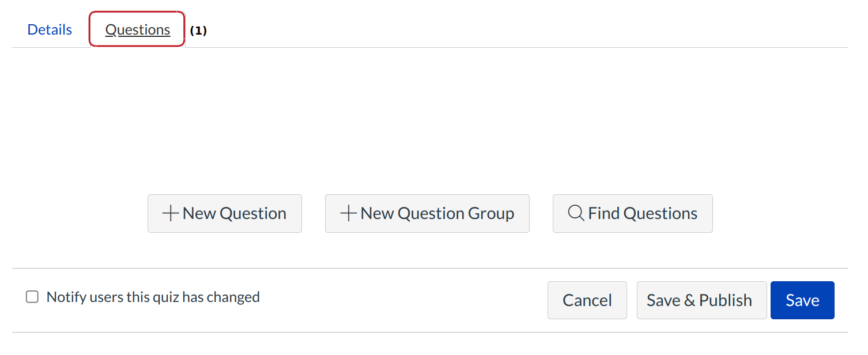The image size is (868, 355).
Task: Open the Find Questions dialog
Action: [632, 213]
